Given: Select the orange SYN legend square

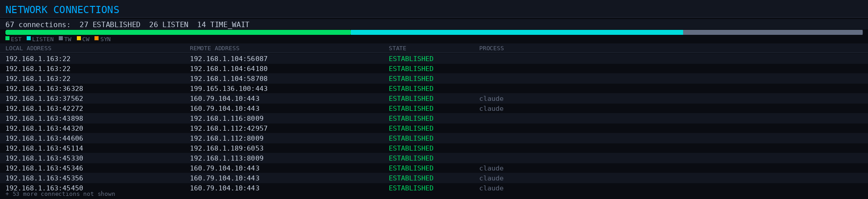Looking at the screenshot, I should (x=96, y=38).
